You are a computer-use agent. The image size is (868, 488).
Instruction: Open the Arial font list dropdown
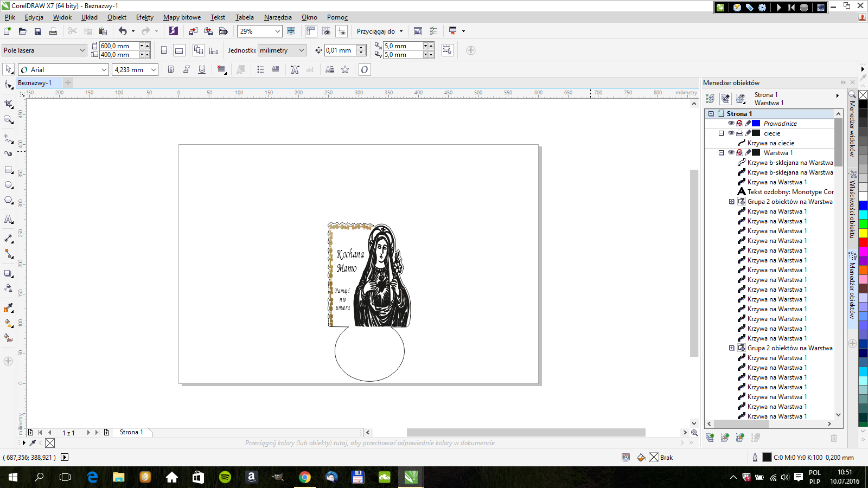pyautogui.click(x=104, y=70)
